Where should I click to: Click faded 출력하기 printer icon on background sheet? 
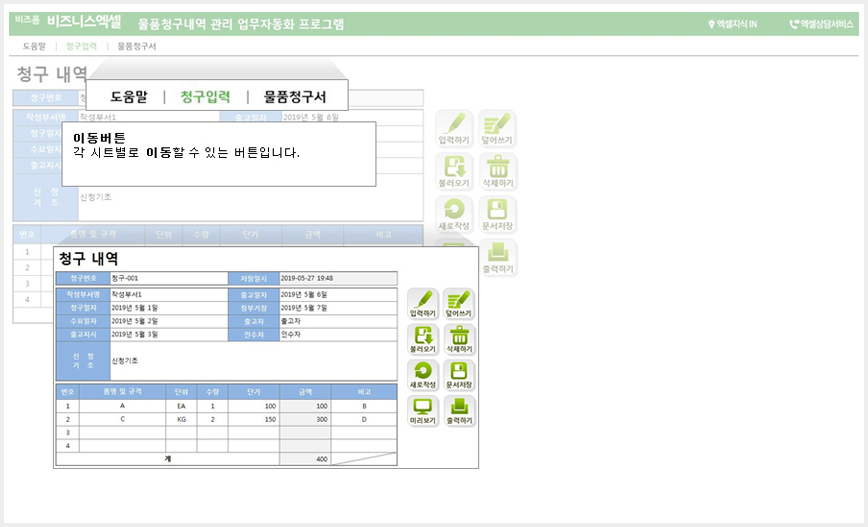tap(498, 257)
